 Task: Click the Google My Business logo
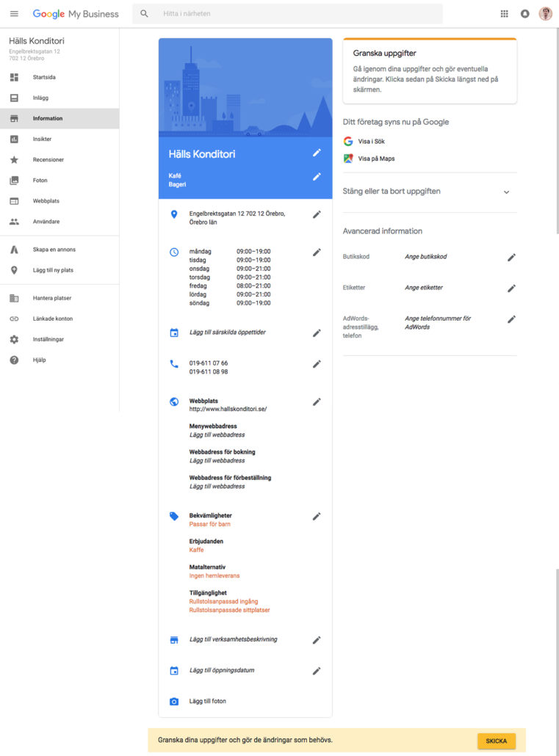(76, 14)
